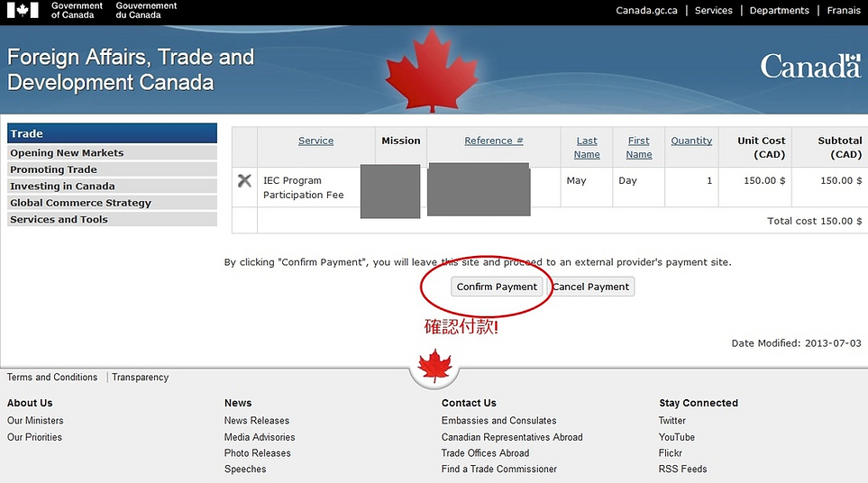Sort table by Reference # column
This screenshot has width=868, height=483.
(x=494, y=141)
